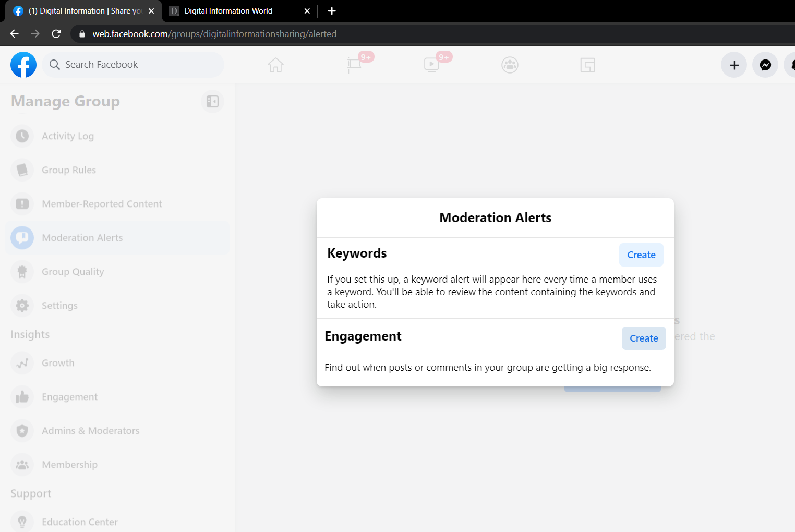Screen dimensions: 795x532
Task: Create a Keywords moderation alert
Action: tap(641, 255)
